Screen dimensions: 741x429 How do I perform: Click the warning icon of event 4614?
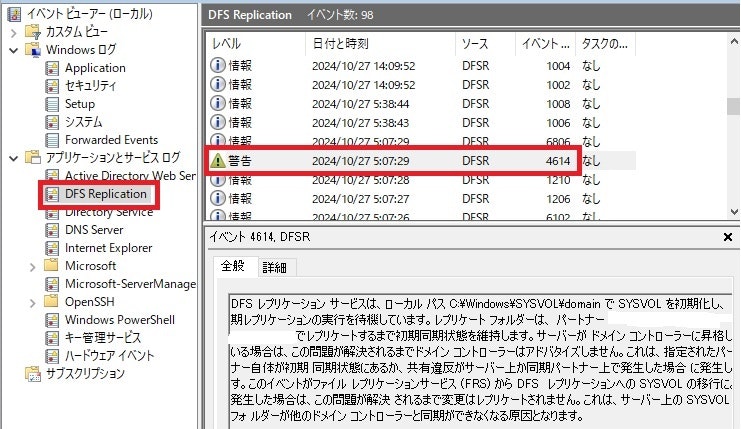(x=217, y=161)
